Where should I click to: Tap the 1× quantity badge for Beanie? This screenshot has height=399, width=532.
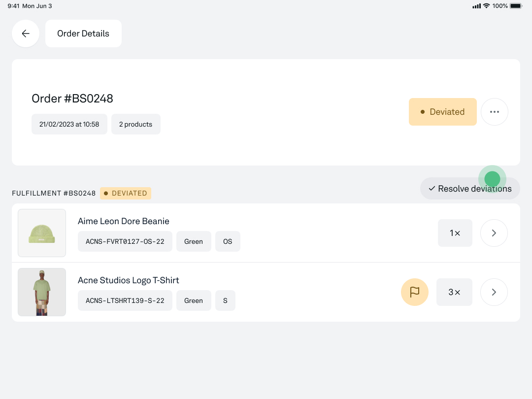coord(455,233)
